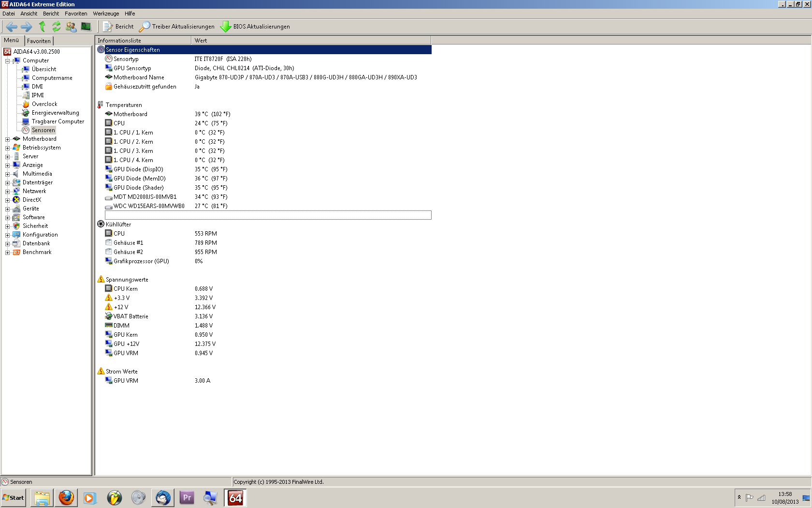Select IPMI tree item
The height and width of the screenshot is (508, 812).
point(38,95)
